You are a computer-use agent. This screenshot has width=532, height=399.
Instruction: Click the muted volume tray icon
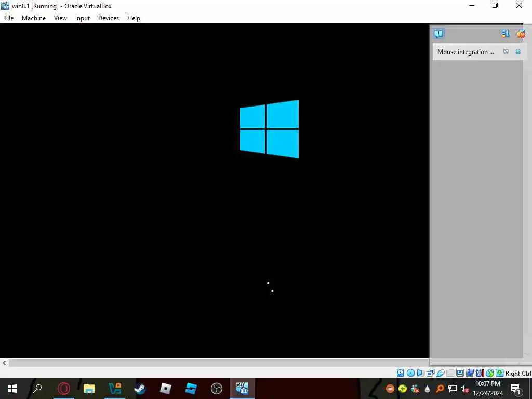(464, 389)
